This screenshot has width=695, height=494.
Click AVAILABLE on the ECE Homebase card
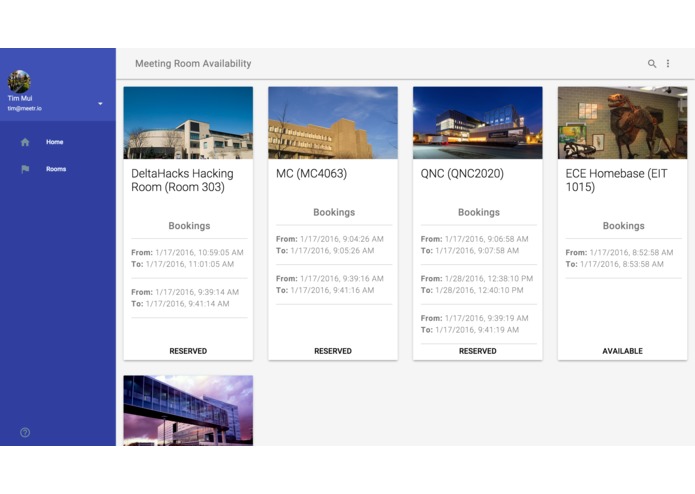coord(622,351)
